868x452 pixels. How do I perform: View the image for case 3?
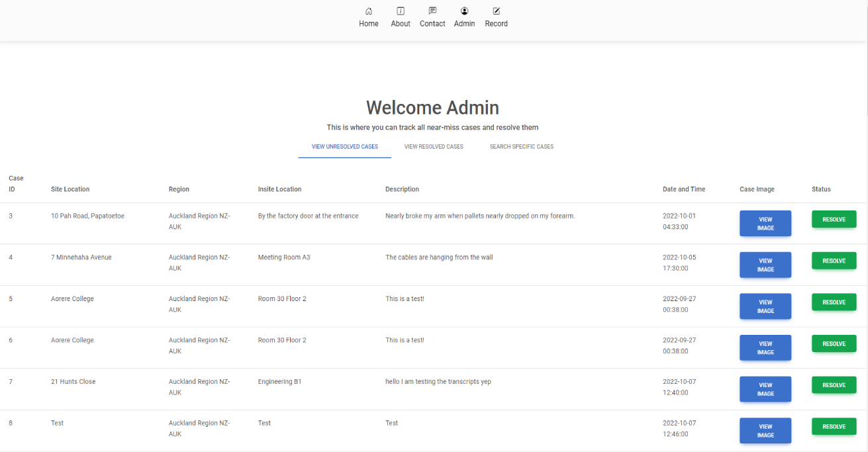tap(765, 223)
